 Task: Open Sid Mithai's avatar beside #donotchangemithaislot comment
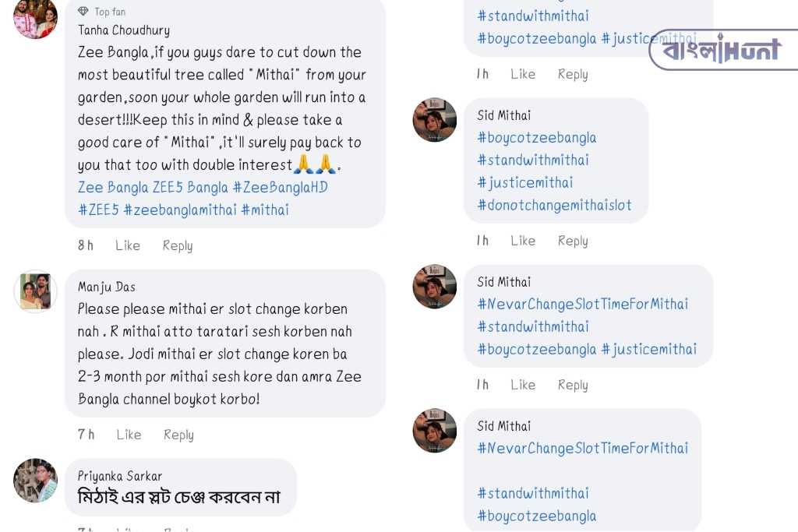pos(435,120)
